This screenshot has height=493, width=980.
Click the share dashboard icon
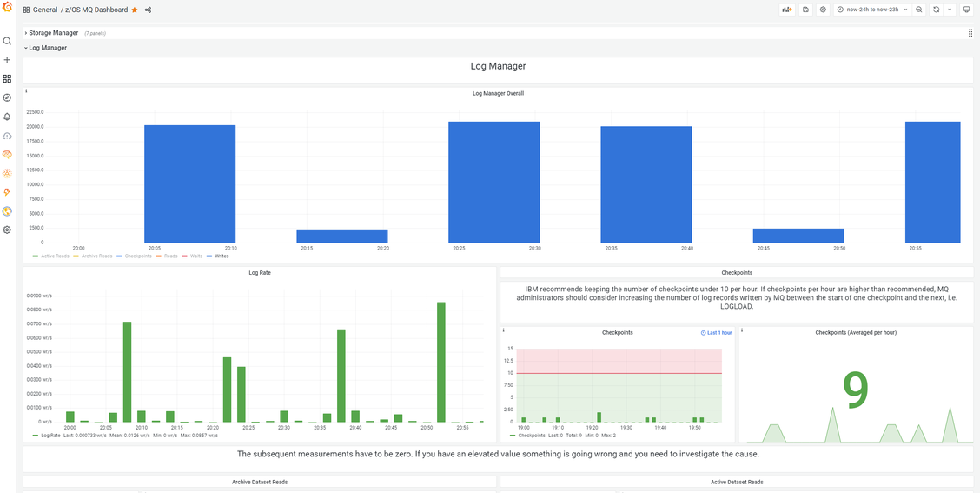[x=148, y=10]
